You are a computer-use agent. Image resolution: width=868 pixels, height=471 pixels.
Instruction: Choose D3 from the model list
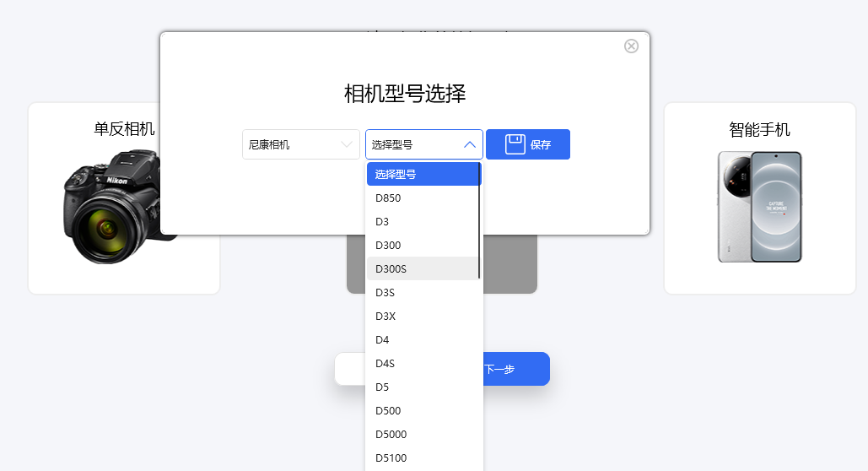[x=424, y=222]
